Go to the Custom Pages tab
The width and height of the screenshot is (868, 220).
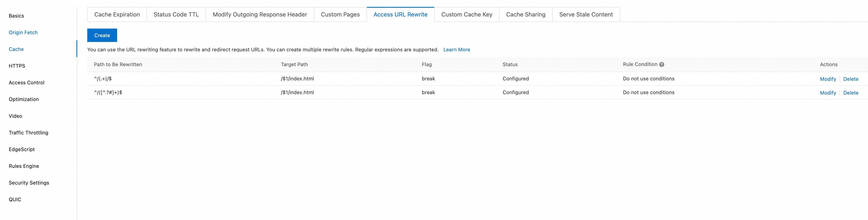[x=340, y=14]
